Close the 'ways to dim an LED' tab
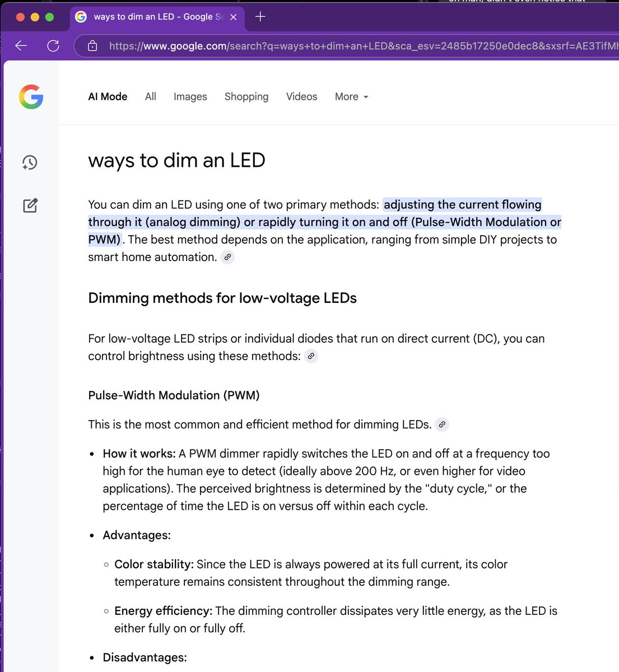This screenshot has width=619, height=672. tap(234, 17)
